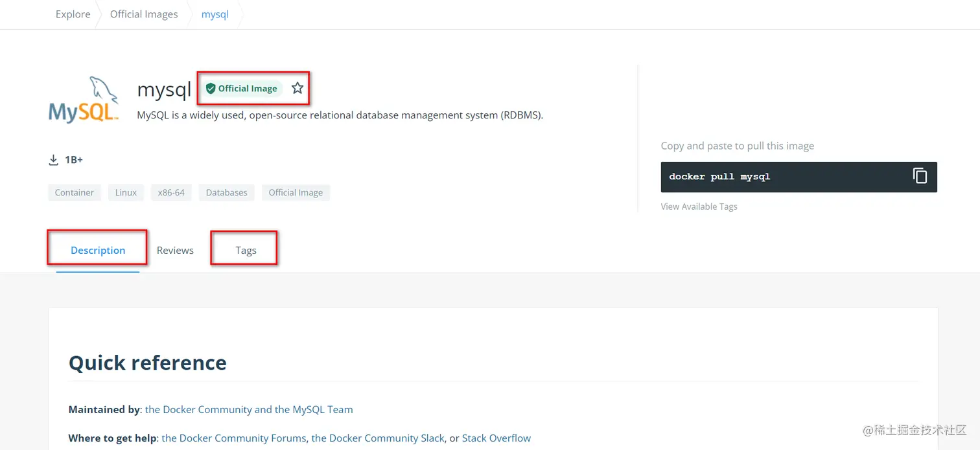Image resolution: width=980 pixels, height=450 pixels.
Task: Open the Stack Overflow link
Action: (x=496, y=438)
